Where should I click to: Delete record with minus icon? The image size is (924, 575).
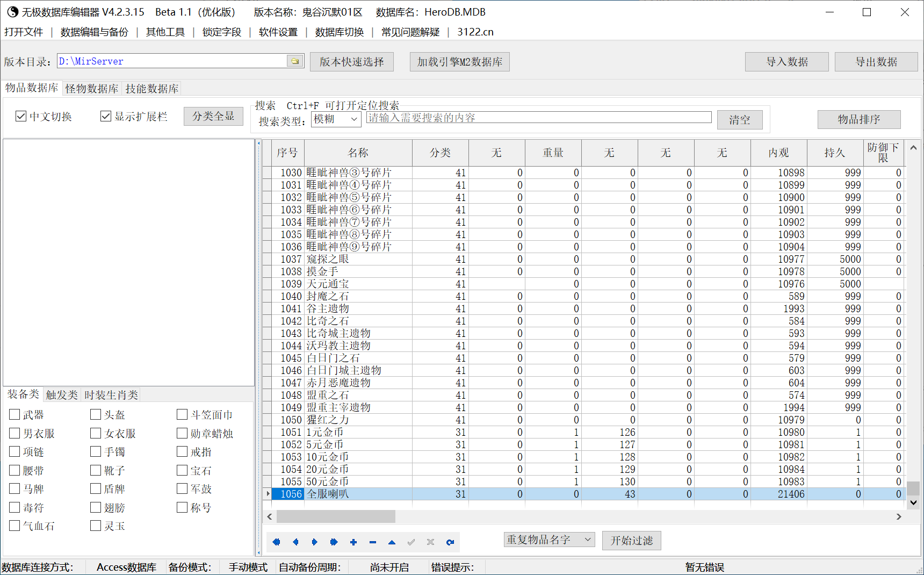373,542
